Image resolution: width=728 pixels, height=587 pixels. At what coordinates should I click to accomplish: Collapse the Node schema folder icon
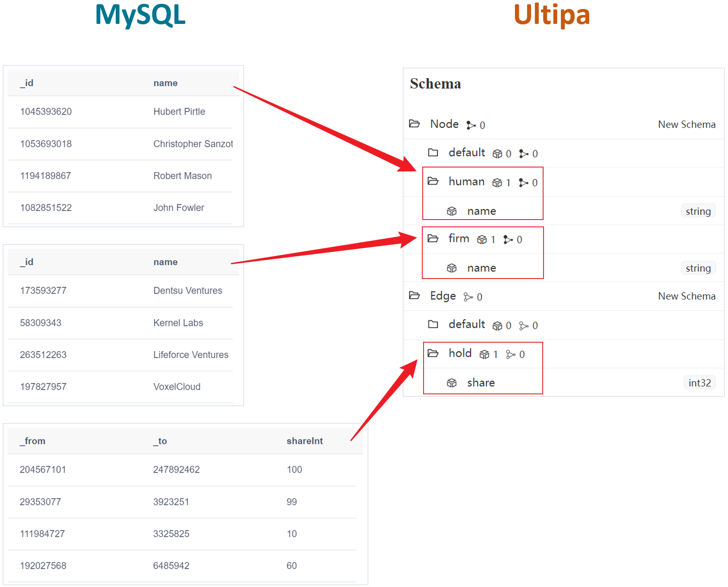414,124
